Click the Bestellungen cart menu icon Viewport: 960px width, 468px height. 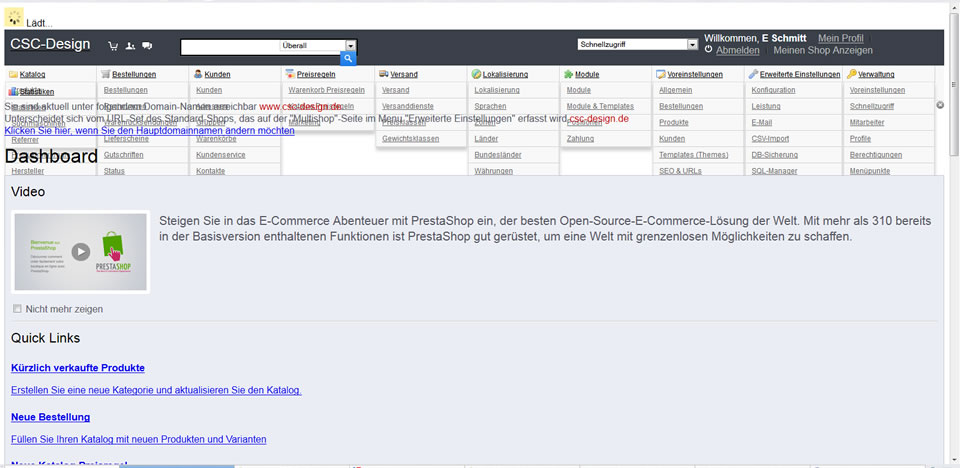106,74
